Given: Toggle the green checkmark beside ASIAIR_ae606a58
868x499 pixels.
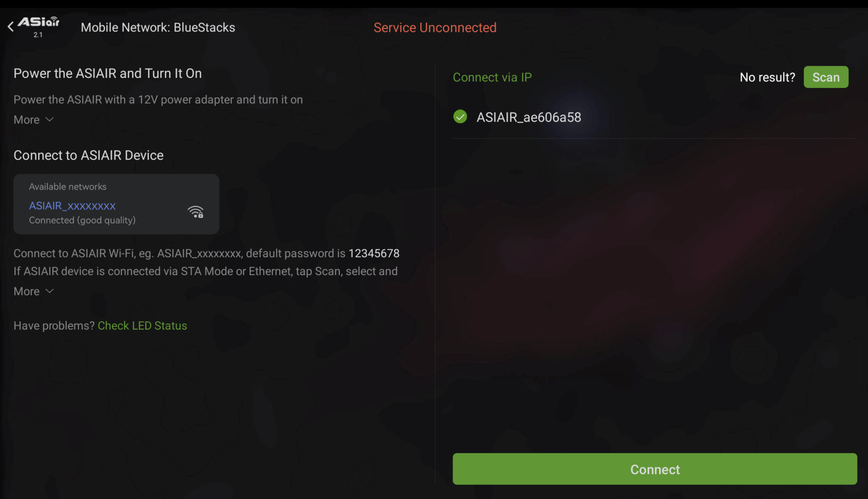Looking at the screenshot, I should click(460, 116).
